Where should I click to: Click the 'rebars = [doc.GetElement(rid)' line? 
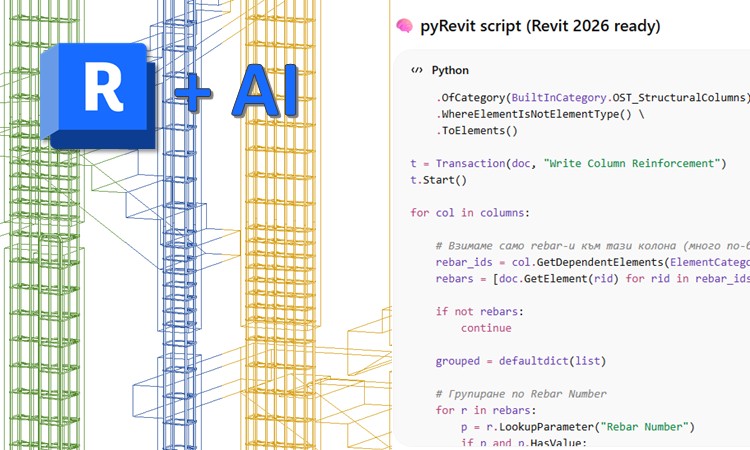coord(593,279)
